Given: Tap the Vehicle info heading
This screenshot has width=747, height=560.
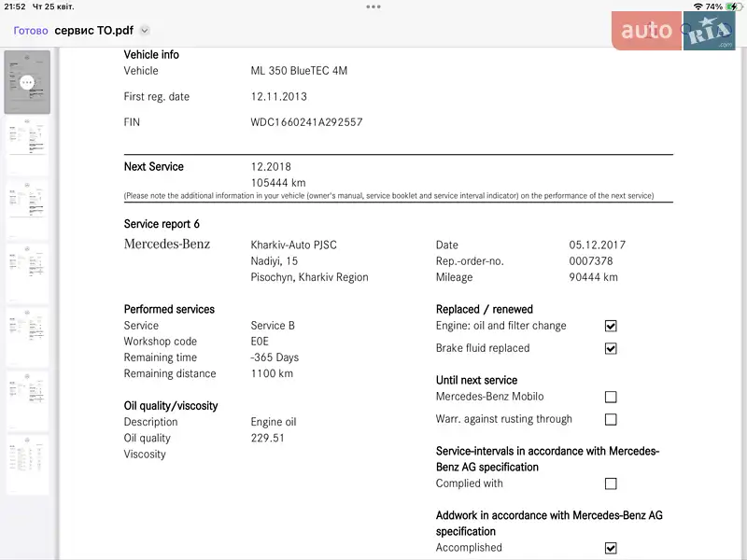Looking at the screenshot, I should click(x=151, y=55).
